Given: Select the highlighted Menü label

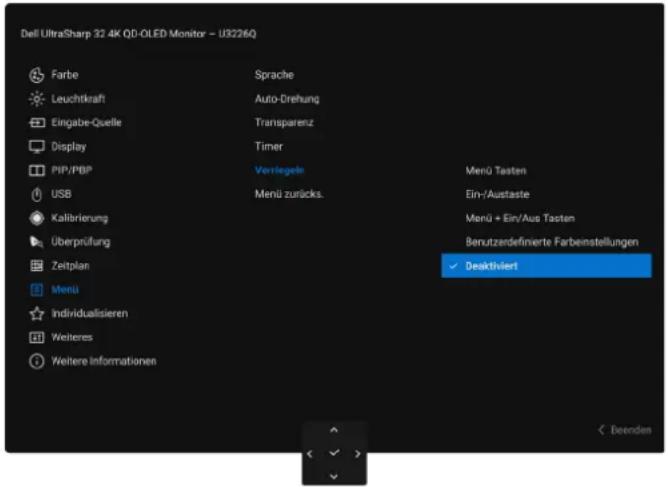Looking at the screenshot, I should click(x=65, y=290).
